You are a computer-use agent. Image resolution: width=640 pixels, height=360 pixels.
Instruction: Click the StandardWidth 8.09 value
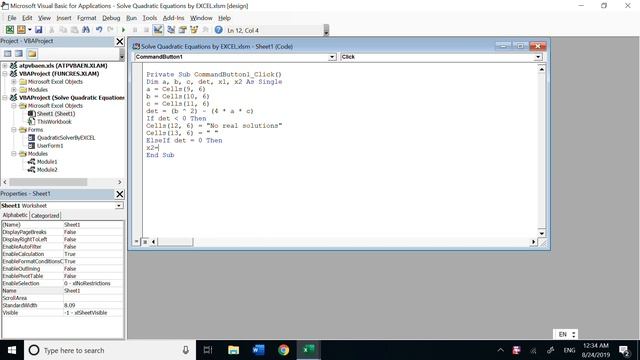click(93, 305)
